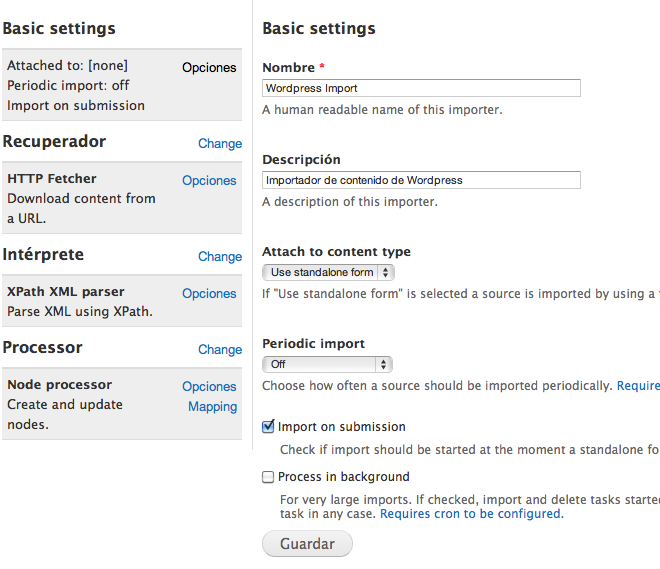Enable the Process in background checkbox
660x569 pixels.
pyautogui.click(x=268, y=477)
